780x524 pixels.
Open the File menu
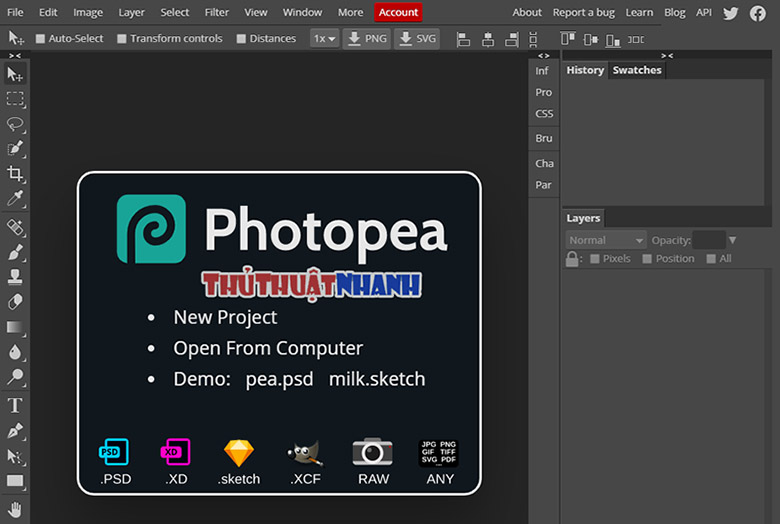pyautogui.click(x=15, y=12)
